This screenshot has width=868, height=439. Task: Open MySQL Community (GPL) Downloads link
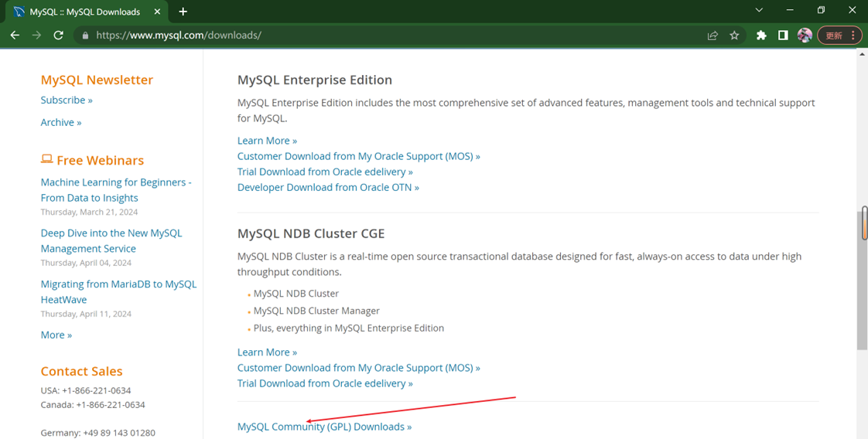[324, 427]
